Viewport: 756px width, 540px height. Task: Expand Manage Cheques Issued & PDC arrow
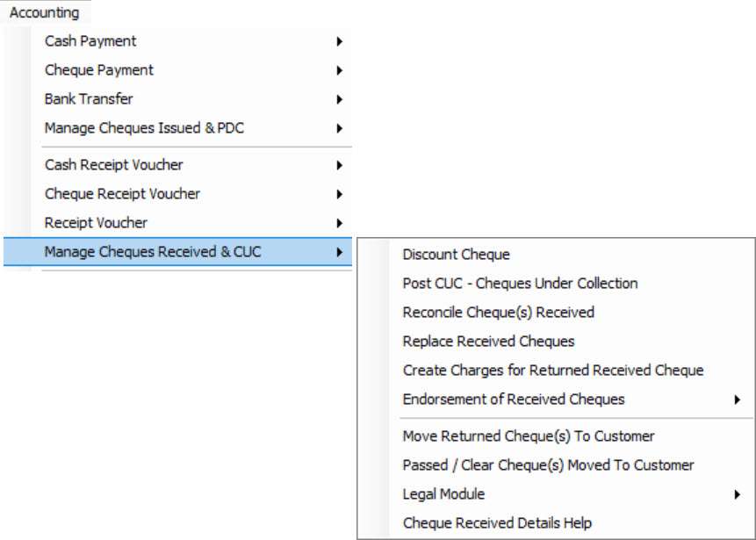(x=340, y=128)
